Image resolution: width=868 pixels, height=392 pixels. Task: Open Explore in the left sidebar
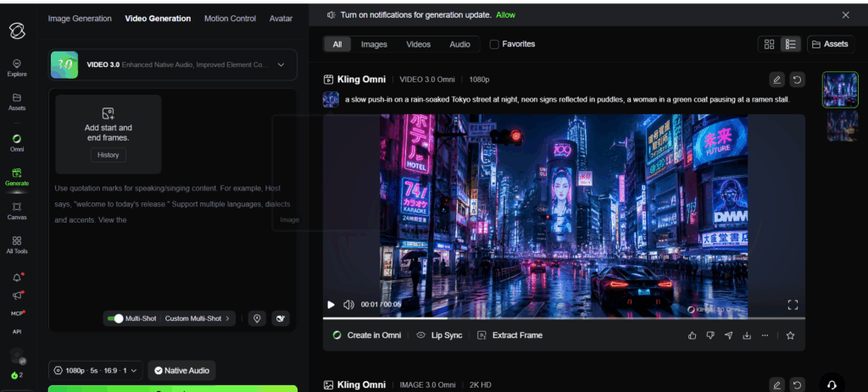(17, 68)
